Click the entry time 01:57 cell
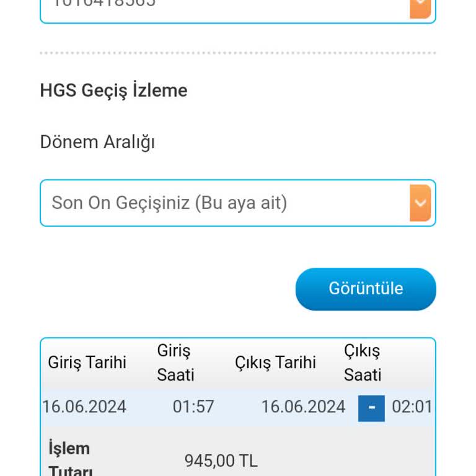 (x=193, y=407)
